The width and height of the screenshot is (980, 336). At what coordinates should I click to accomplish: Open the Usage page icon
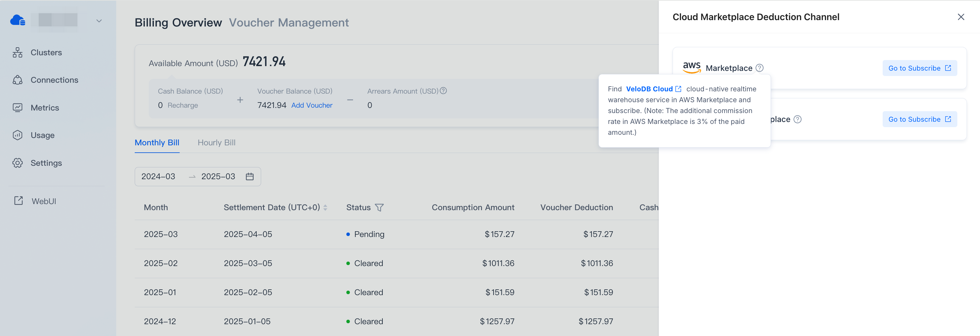(18, 135)
